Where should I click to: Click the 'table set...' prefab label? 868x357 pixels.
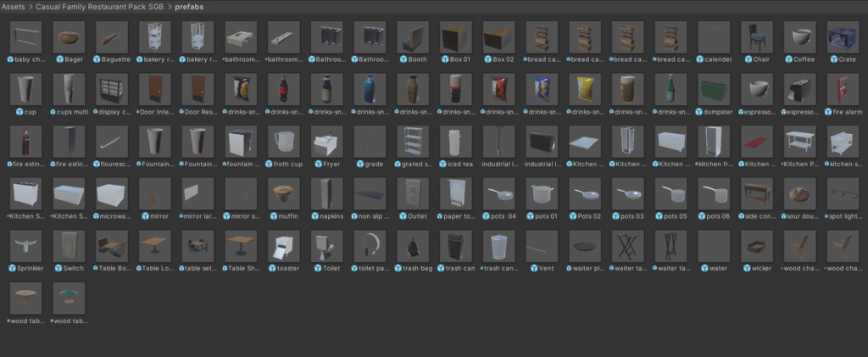tap(201, 269)
